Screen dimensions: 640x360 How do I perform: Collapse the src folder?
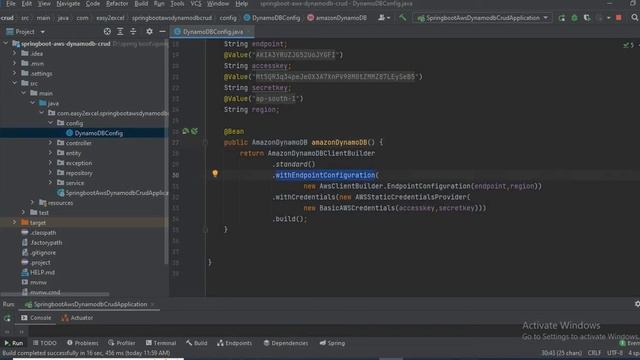(15, 83)
